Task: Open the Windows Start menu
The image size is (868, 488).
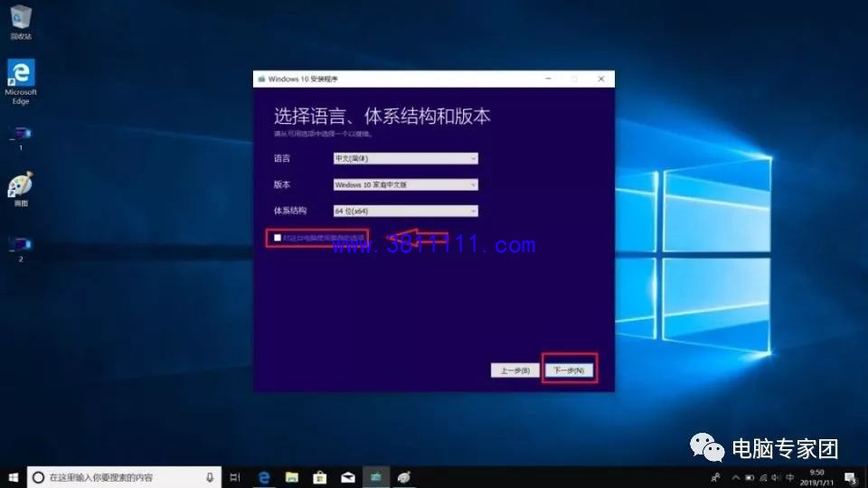Action: coord(14,477)
